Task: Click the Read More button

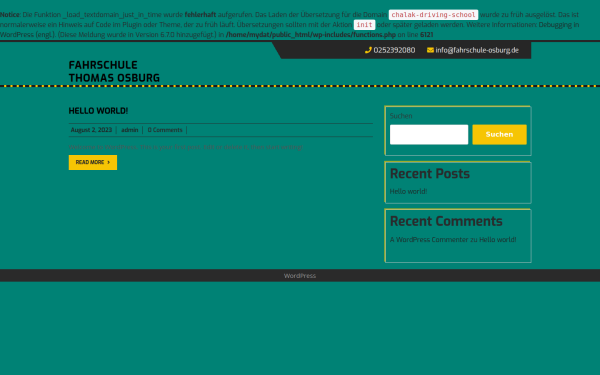Action: 93,162
